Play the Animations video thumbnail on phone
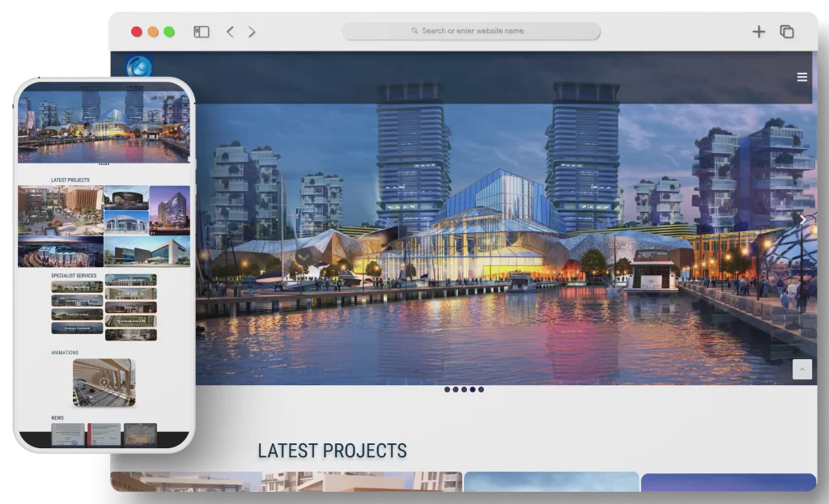This screenshot has width=829, height=504. coord(104,382)
